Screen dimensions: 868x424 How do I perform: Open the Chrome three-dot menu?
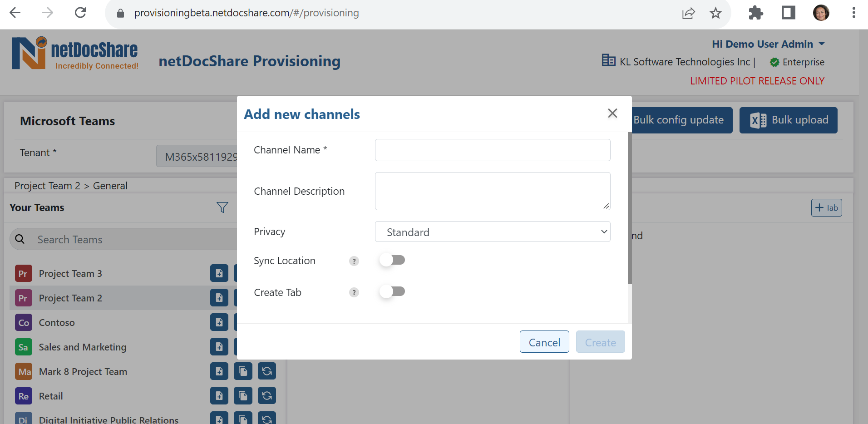click(854, 13)
